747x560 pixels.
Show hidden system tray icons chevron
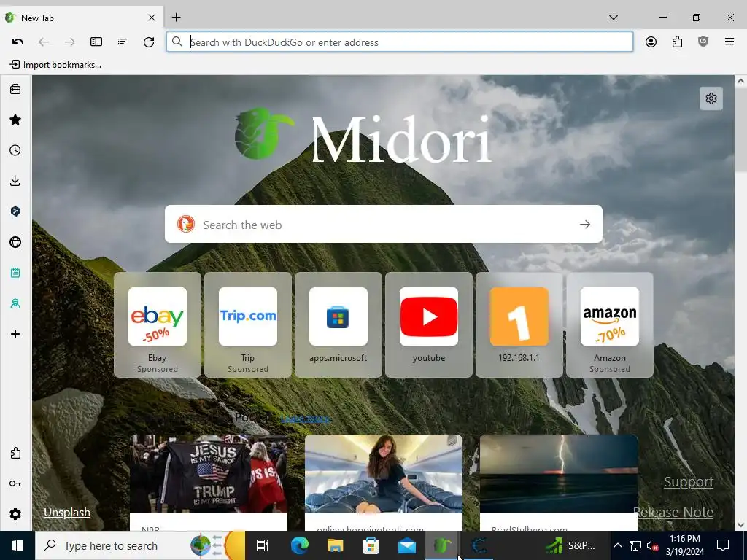(x=617, y=545)
